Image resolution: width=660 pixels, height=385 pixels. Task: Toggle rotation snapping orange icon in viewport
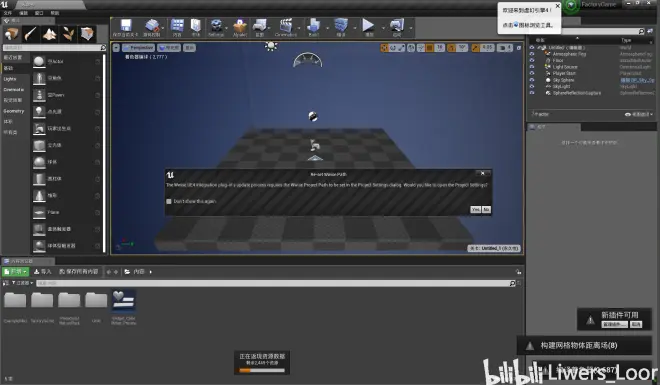(452, 48)
